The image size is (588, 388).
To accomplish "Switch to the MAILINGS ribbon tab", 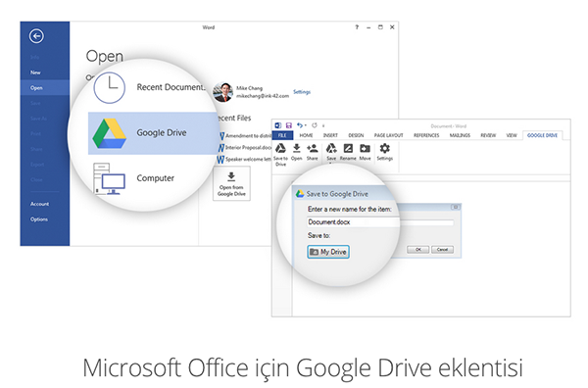I will click(460, 135).
